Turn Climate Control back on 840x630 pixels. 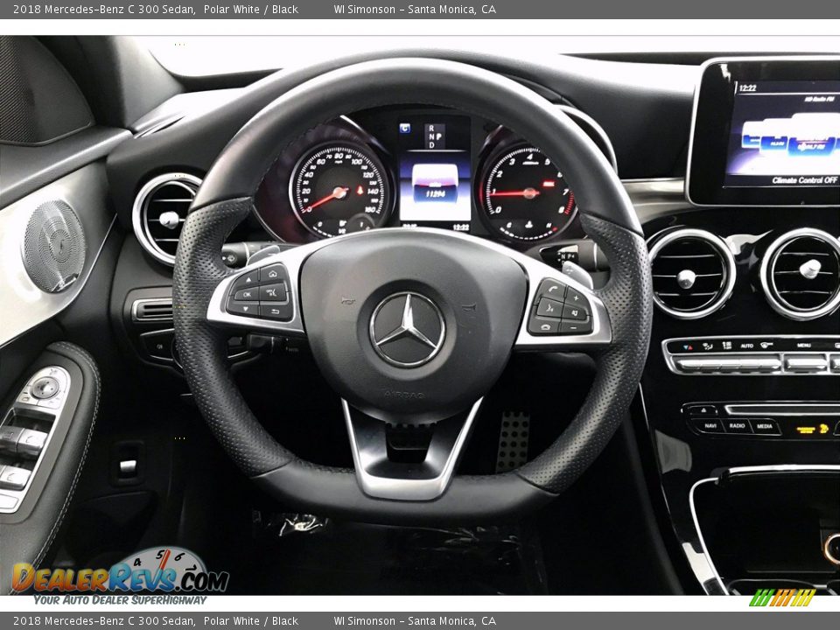(805, 180)
